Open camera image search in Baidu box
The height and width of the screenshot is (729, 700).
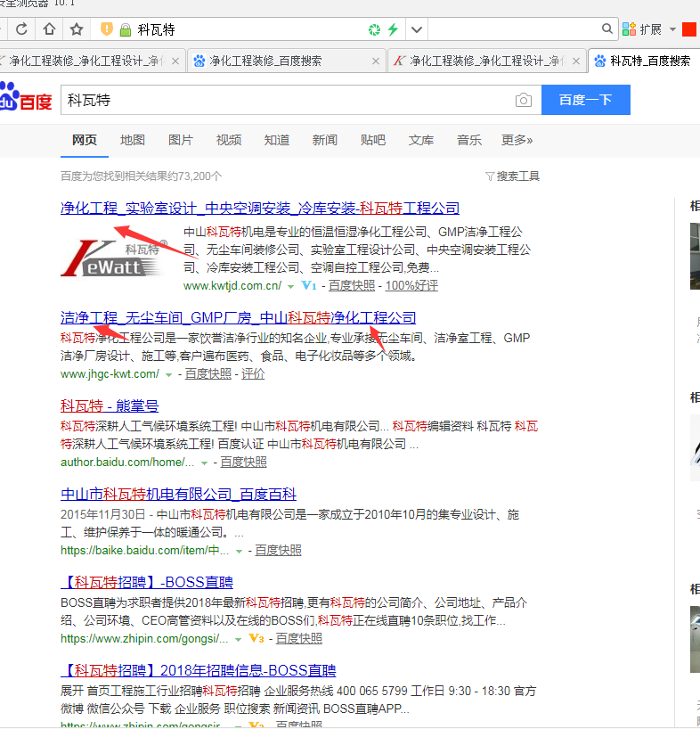pyautogui.click(x=524, y=100)
